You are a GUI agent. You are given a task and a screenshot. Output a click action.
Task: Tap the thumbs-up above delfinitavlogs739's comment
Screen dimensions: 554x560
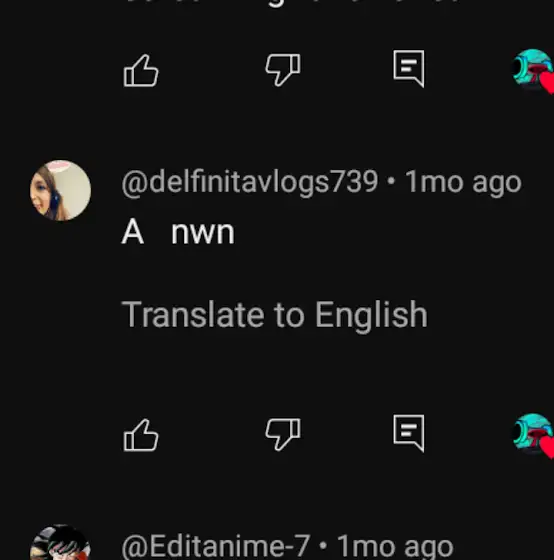click(x=141, y=70)
